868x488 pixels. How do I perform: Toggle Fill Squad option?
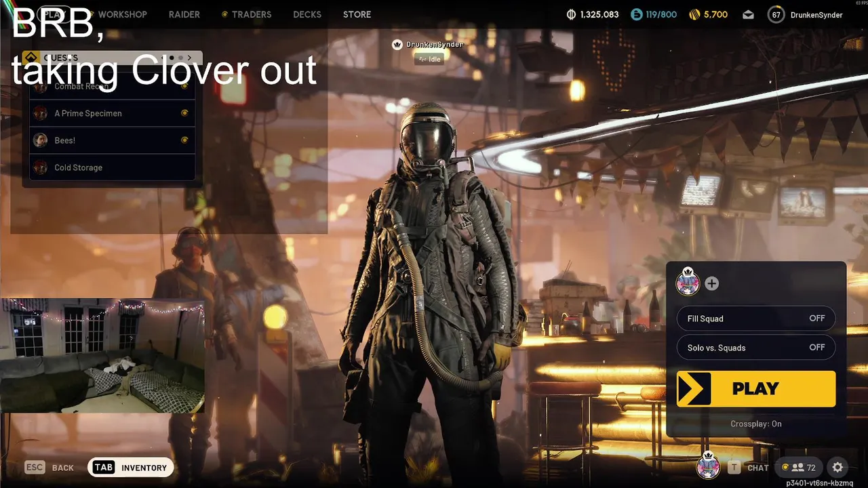click(x=756, y=319)
